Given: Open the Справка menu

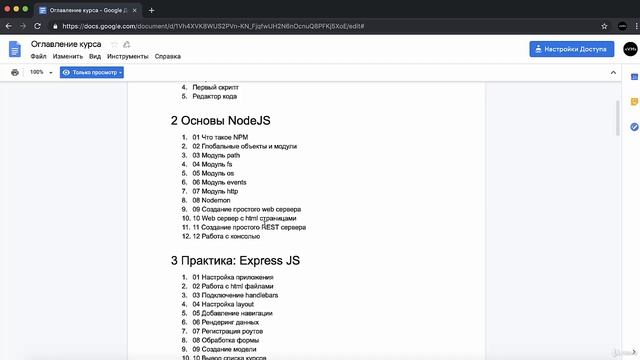Looking at the screenshot, I should pyautogui.click(x=168, y=56).
